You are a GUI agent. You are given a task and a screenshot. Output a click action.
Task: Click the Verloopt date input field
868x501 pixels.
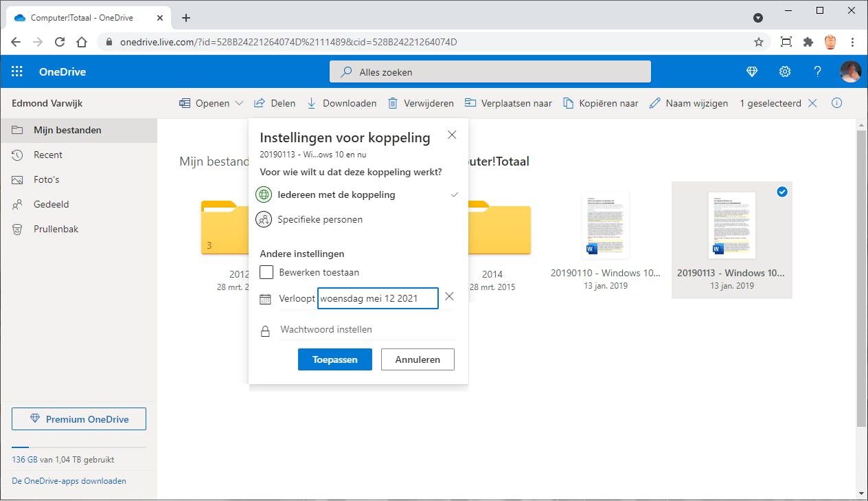(x=378, y=298)
